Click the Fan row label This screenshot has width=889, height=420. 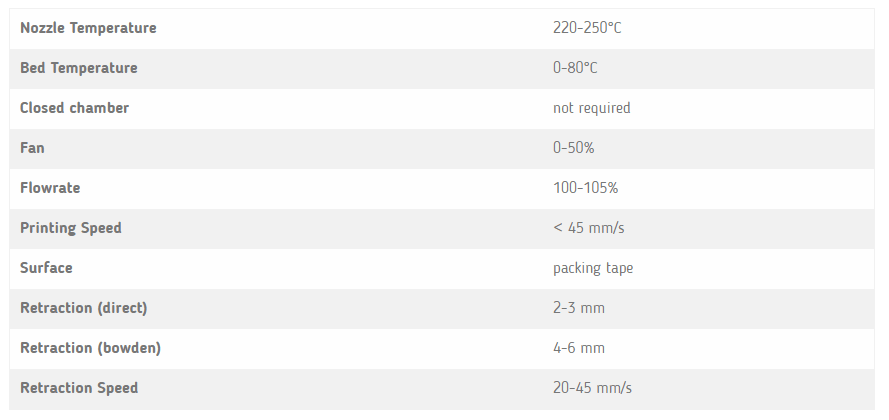pyautogui.click(x=32, y=148)
